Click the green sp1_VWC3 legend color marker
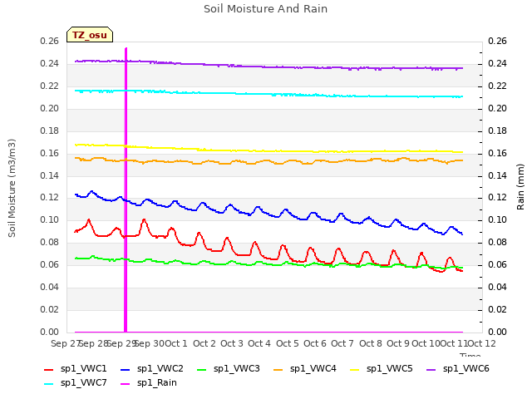This screenshot has width=532, height=399. point(201,370)
